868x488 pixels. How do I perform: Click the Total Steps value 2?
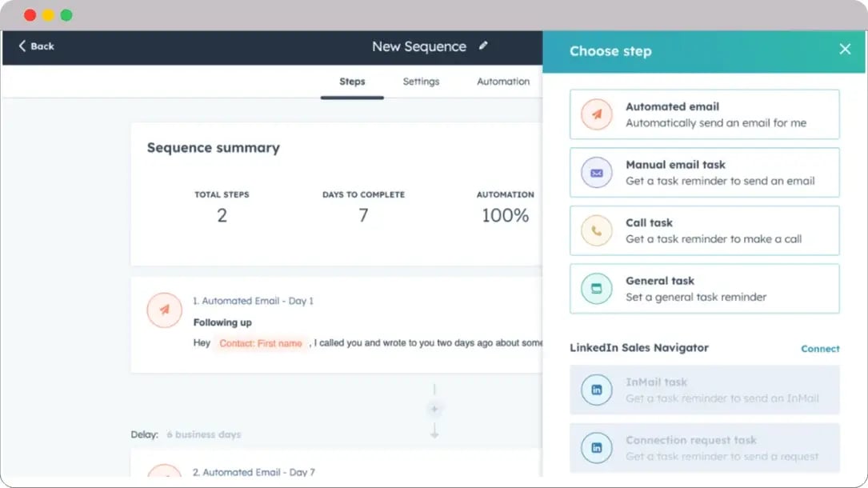[222, 215]
